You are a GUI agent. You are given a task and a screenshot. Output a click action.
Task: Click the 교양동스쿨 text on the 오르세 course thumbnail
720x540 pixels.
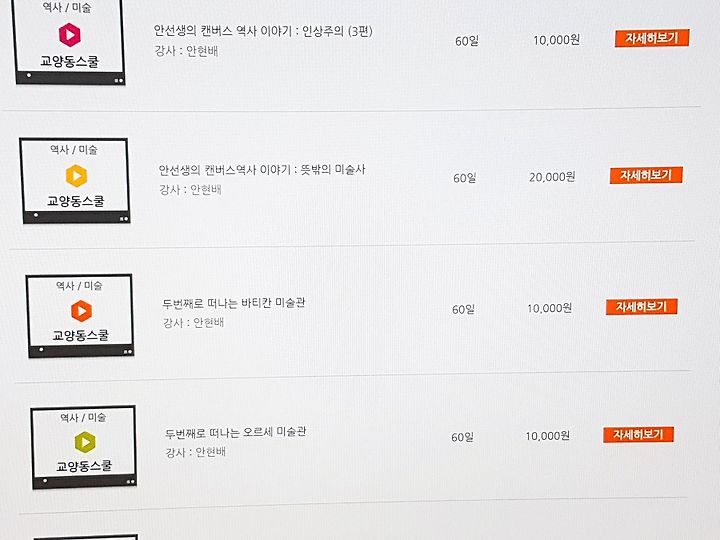point(84,466)
